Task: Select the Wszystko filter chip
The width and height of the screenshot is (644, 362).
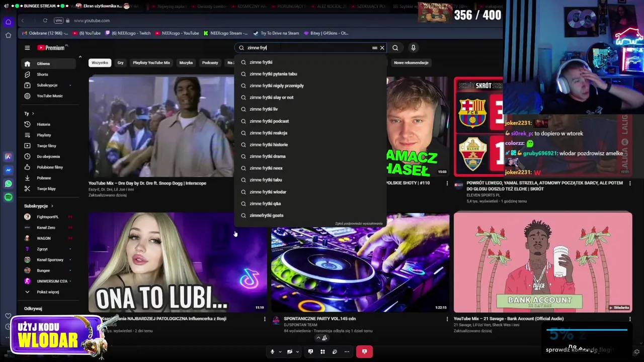Action: click(100, 63)
